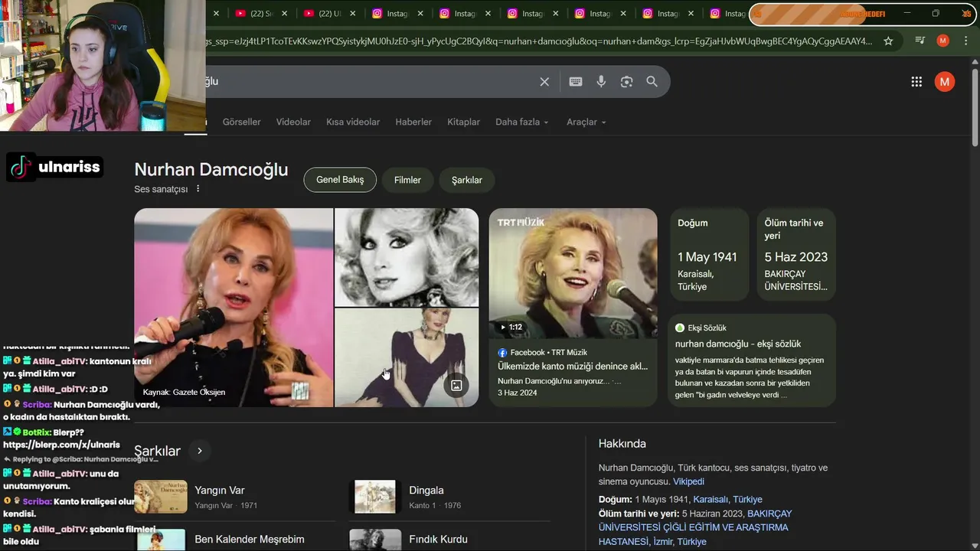Open Haberler news tab

pyautogui.click(x=413, y=122)
